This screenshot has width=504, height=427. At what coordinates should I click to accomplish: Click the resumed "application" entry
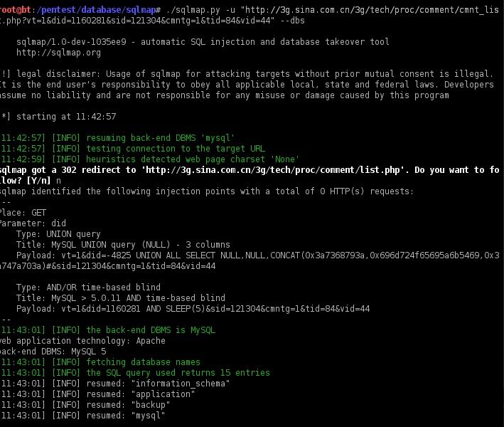(97, 394)
